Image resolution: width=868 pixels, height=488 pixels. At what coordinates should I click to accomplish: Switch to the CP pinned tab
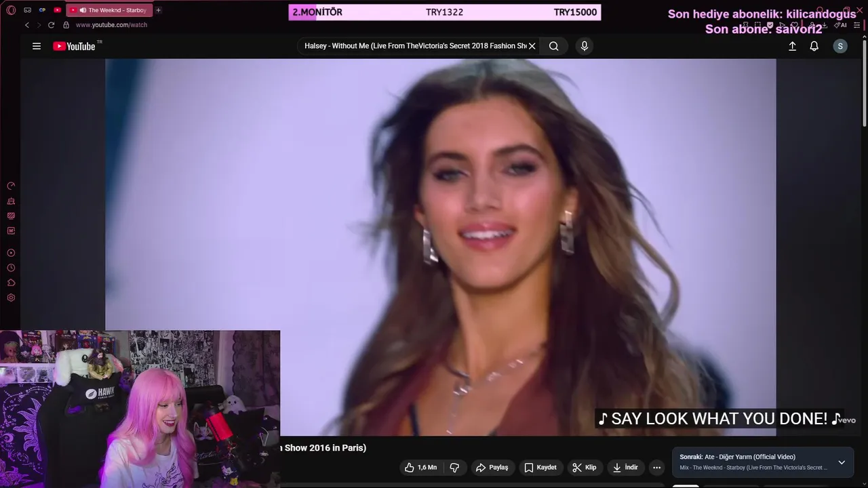[x=42, y=10]
